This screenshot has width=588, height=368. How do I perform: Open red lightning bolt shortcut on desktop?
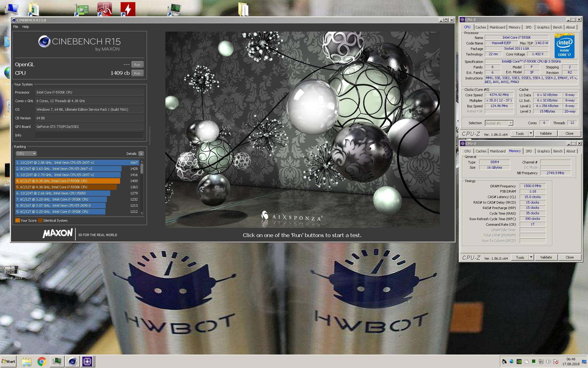(128, 9)
